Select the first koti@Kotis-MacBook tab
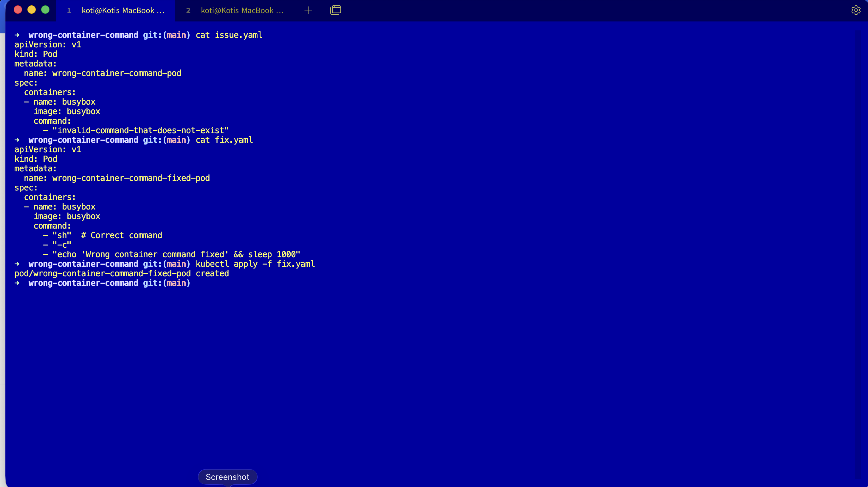 pos(123,10)
